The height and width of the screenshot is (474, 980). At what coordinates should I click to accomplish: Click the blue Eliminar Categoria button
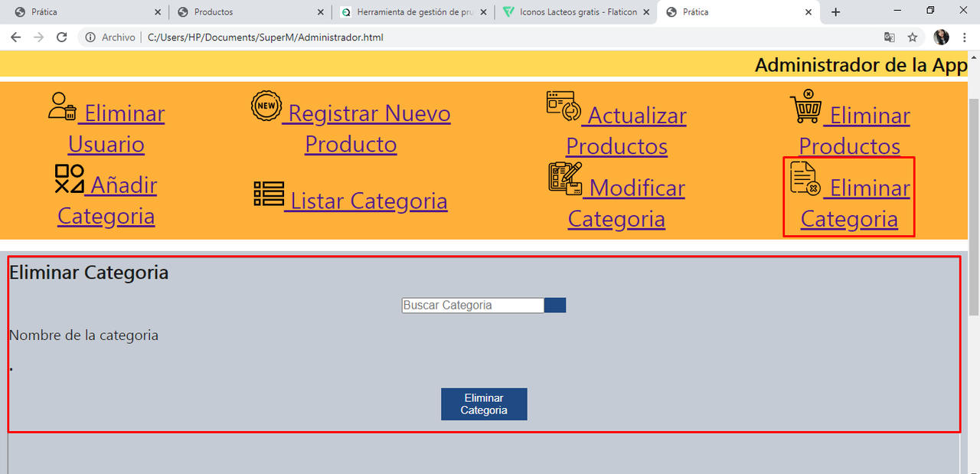point(484,404)
